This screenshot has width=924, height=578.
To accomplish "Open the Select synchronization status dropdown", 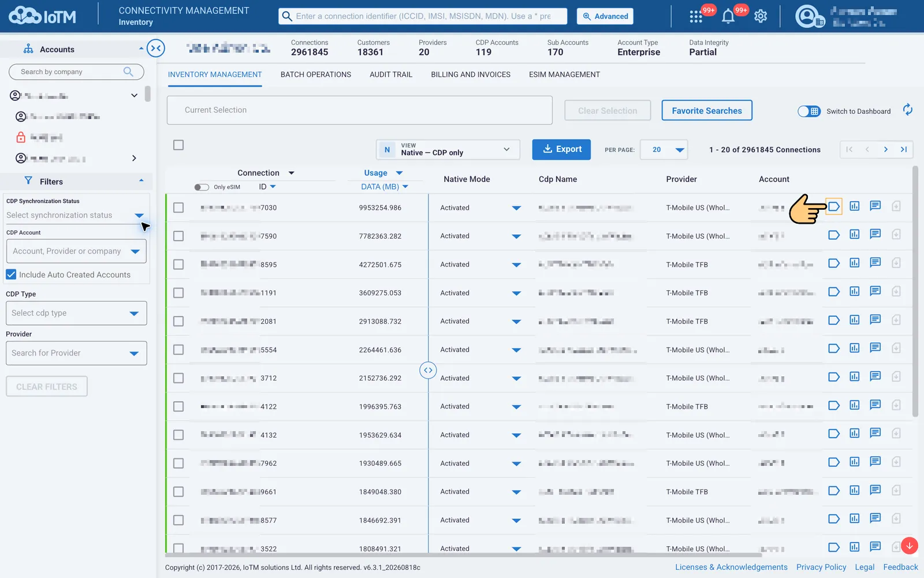I will pos(75,215).
